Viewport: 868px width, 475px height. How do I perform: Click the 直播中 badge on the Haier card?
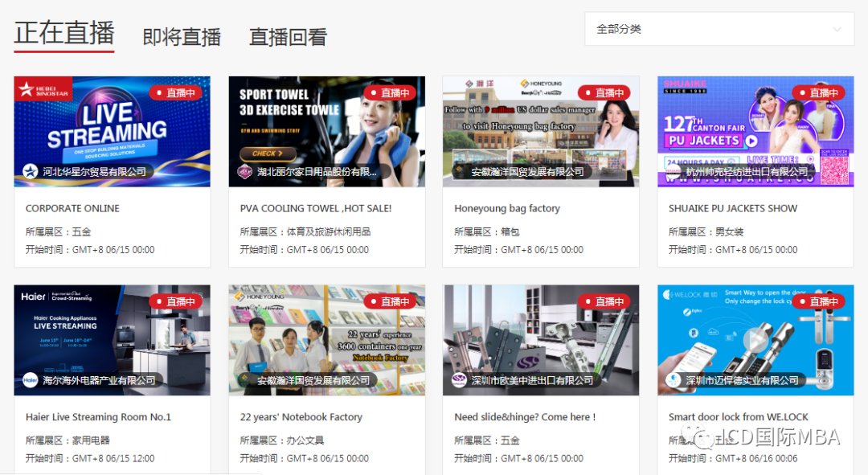coord(175,301)
